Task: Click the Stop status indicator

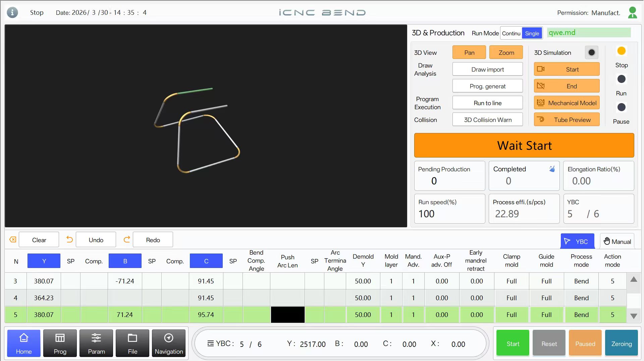Action: (x=622, y=51)
